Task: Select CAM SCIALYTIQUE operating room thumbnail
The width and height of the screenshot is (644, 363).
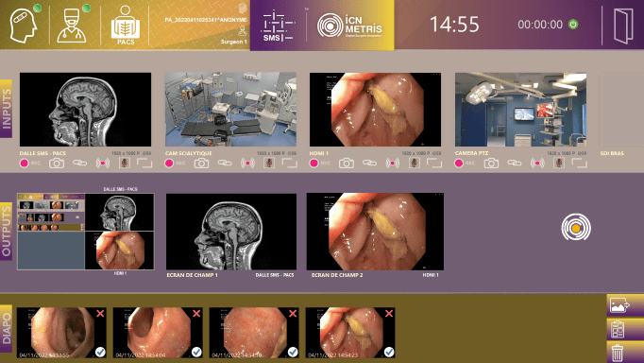Action: click(230, 110)
